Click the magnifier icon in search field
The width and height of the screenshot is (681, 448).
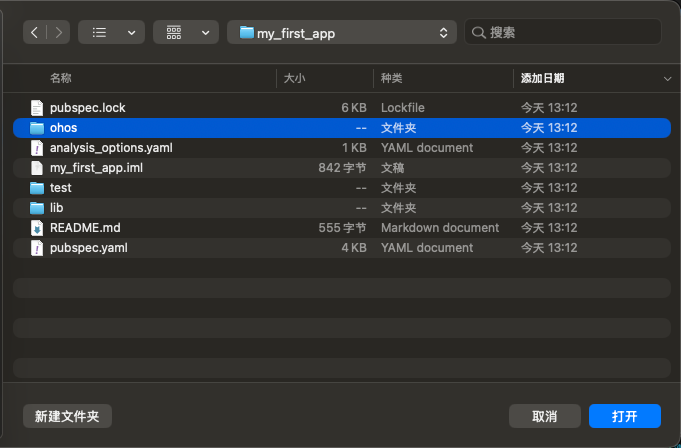tap(478, 33)
